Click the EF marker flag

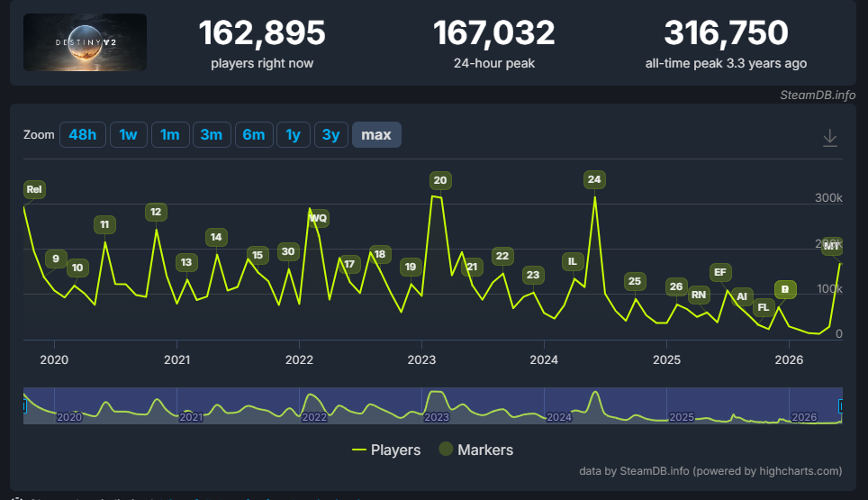pyautogui.click(x=720, y=272)
